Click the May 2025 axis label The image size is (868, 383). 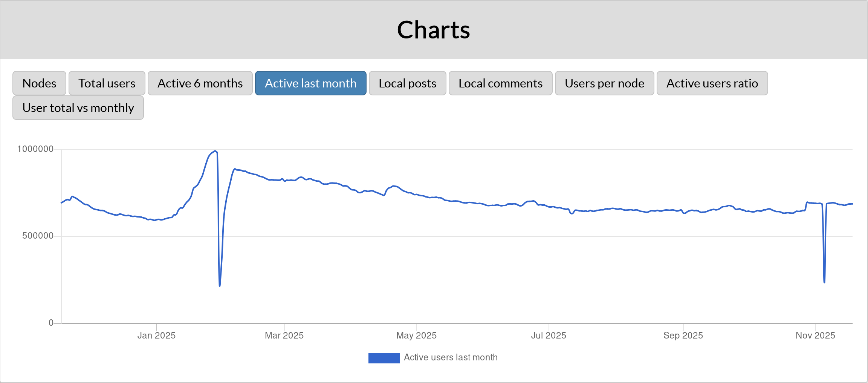pos(416,336)
